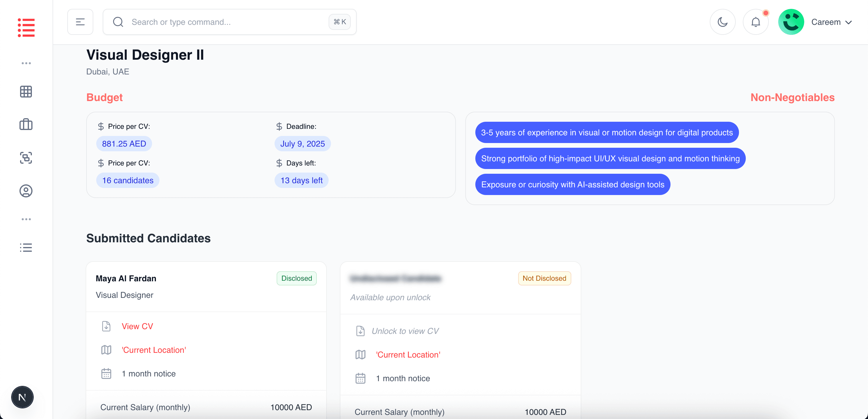Viewport: 868px width, 419px height.
Task: Open the grid dashboard sidebar icon
Action: [x=26, y=91]
